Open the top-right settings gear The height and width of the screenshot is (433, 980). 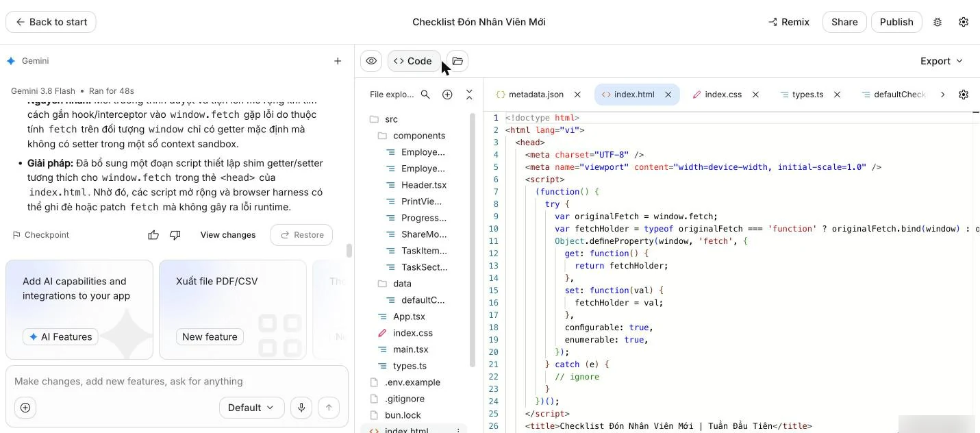(964, 22)
